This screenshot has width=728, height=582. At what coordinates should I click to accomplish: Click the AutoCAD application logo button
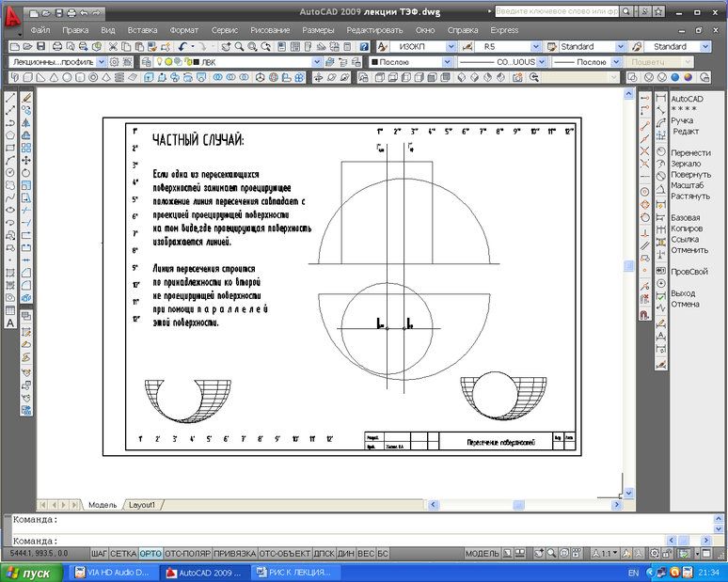[x=11, y=19]
